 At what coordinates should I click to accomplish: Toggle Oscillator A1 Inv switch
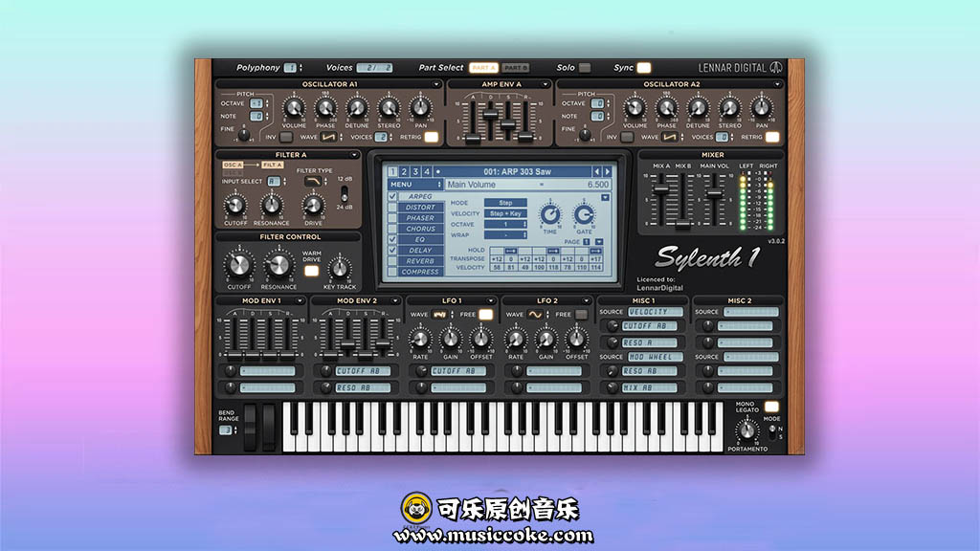pos(285,137)
